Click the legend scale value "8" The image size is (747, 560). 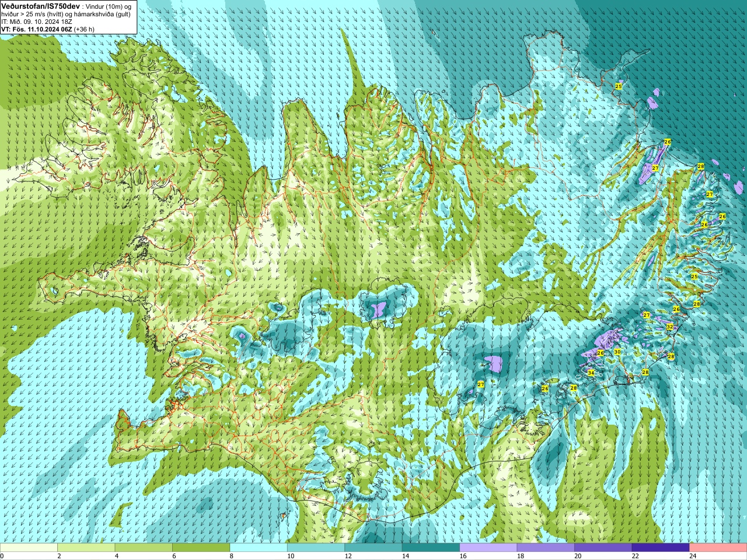pos(232,556)
